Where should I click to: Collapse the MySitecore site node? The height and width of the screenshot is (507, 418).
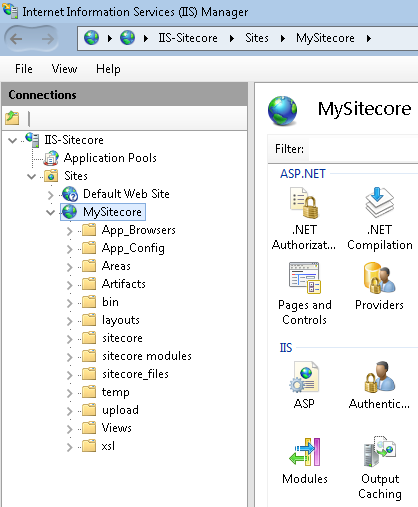pos(50,212)
